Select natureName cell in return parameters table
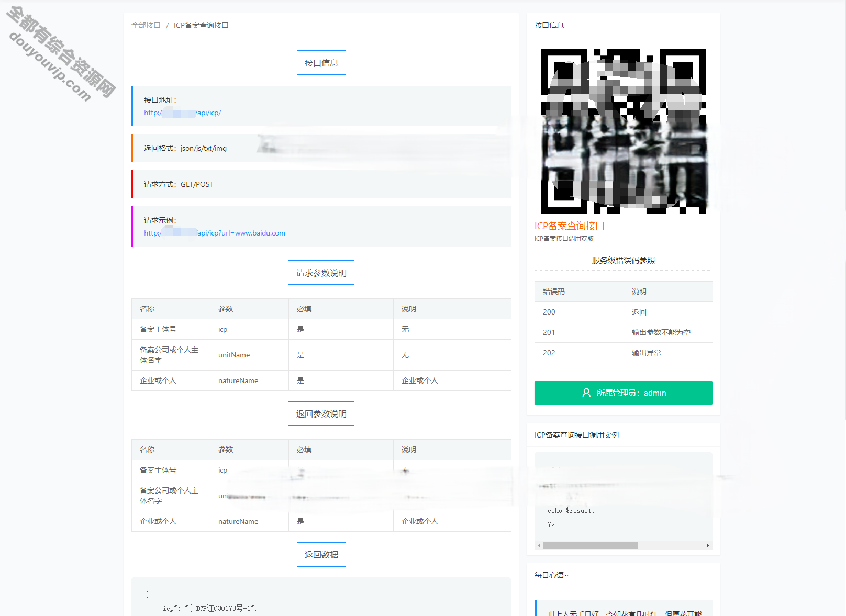Image resolution: width=846 pixels, height=616 pixels. click(249, 521)
